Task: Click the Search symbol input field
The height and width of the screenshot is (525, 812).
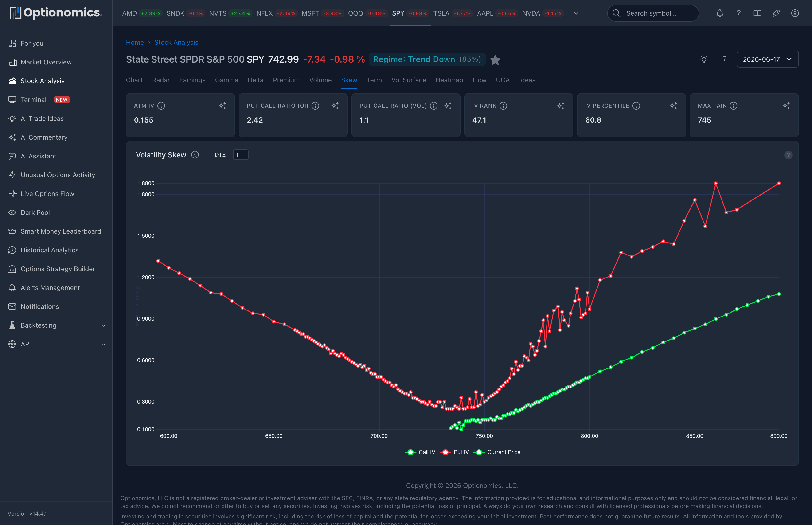Action: click(x=653, y=13)
